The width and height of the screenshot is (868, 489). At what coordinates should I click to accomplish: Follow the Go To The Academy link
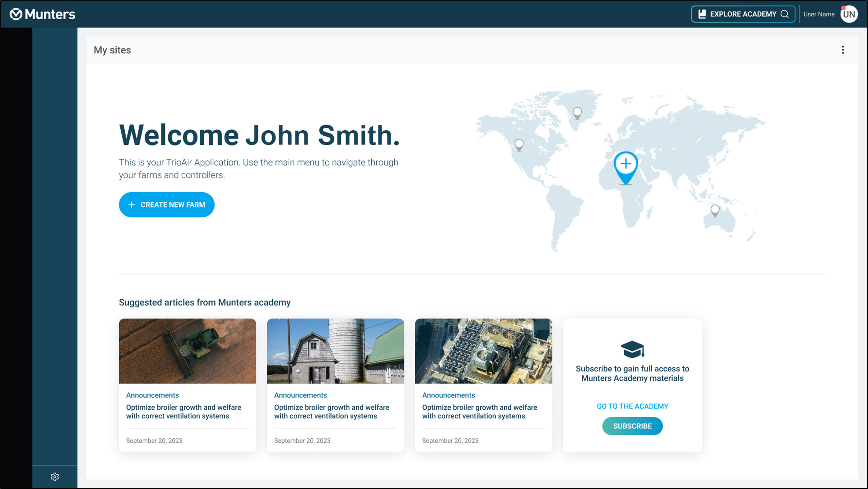pos(632,406)
